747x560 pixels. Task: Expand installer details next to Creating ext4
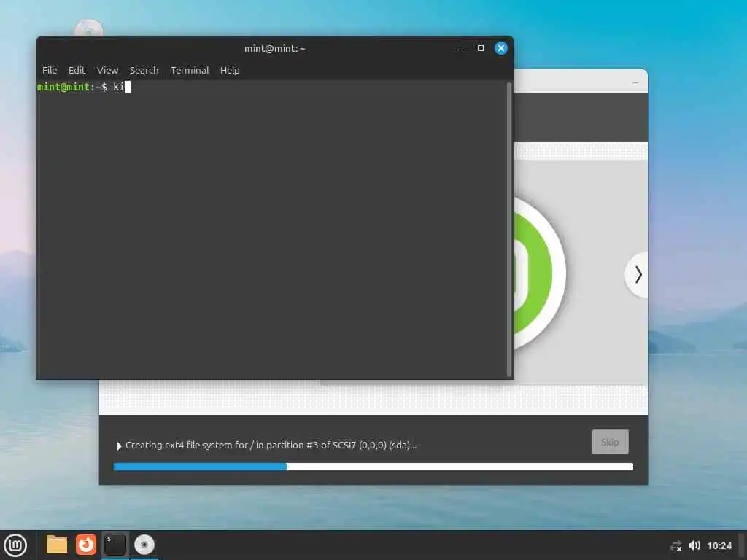119,446
